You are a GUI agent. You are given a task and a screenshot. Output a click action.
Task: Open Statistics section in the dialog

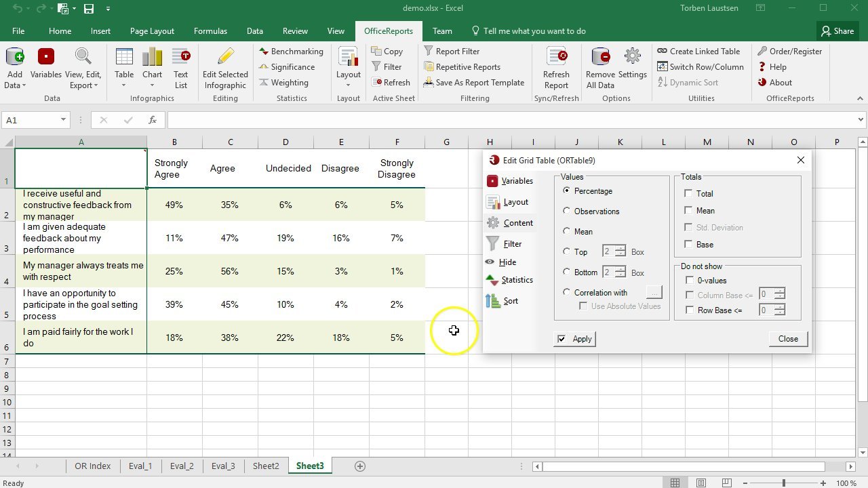(x=516, y=280)
